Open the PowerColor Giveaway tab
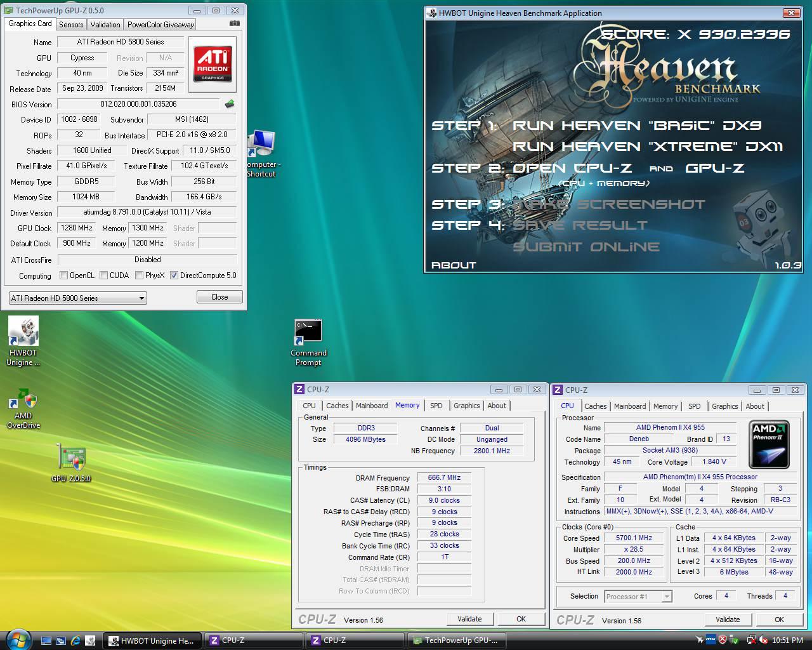Screen dimensions: 812x650 (x=160, y=24)
